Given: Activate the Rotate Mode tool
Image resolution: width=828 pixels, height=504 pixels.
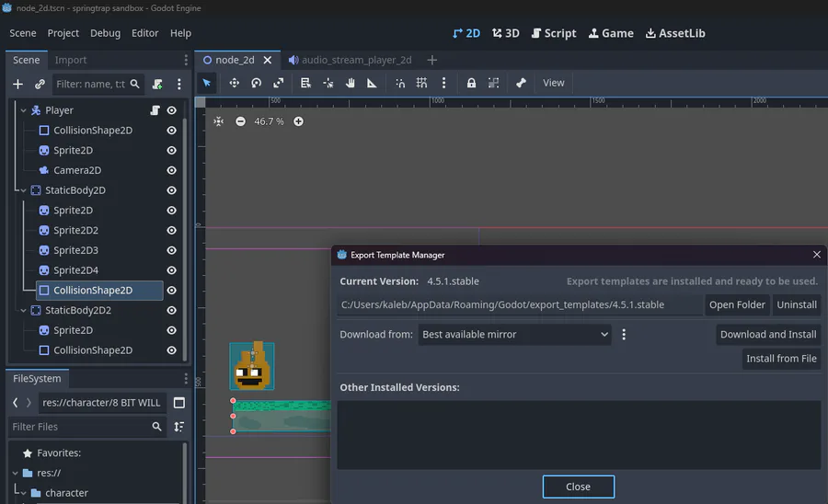Looking at the screenshot, I should click(256, 83).
